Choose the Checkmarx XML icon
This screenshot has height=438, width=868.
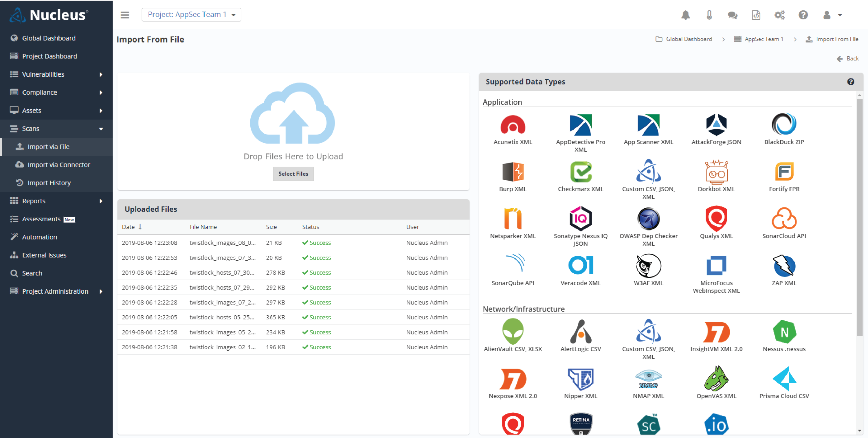coord(580,172)
